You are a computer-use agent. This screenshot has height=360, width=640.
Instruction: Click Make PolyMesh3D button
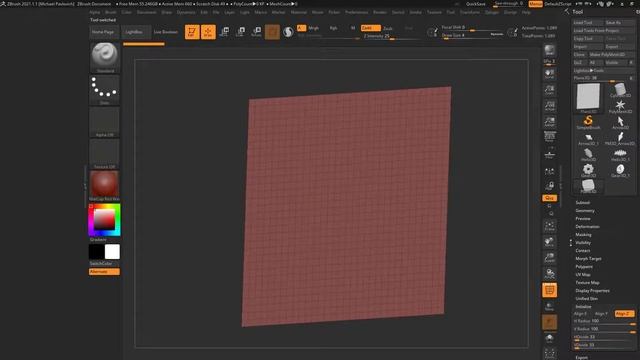611,55
